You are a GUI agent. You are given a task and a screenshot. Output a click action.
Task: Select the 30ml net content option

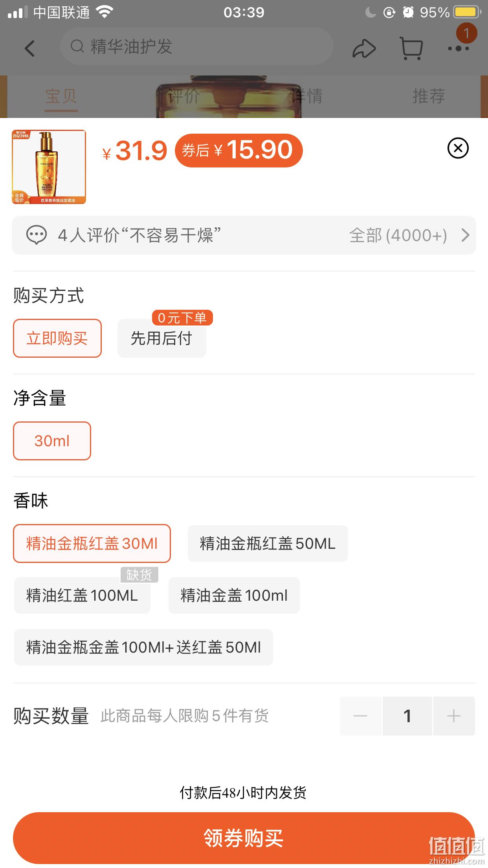(52, 441)
